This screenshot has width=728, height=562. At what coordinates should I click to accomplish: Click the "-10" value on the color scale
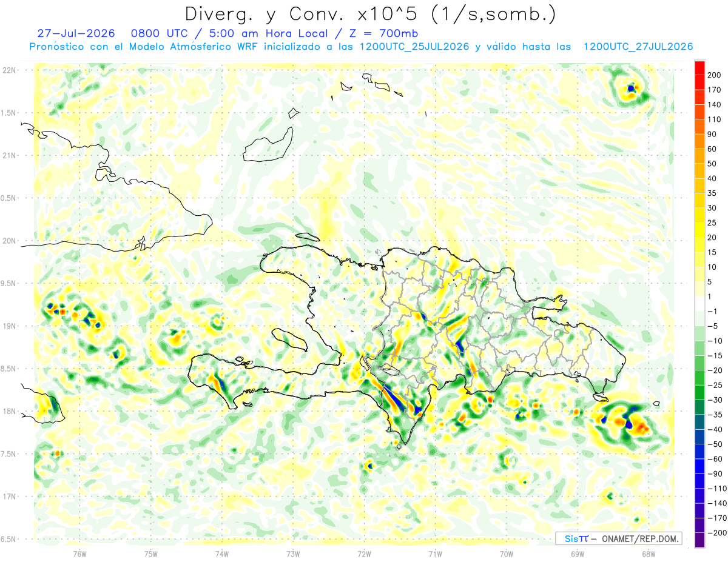point(714,341)
